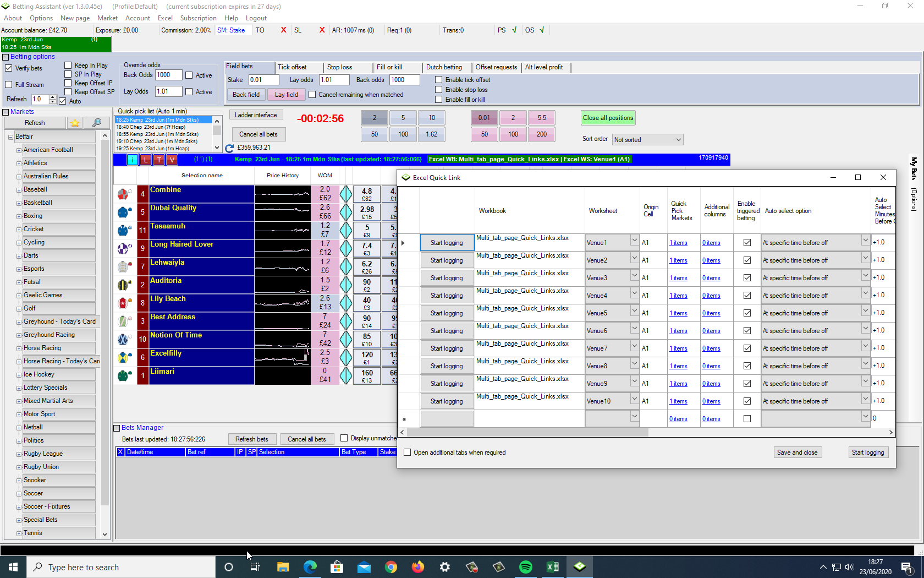Click the Save and close button
This screenshot has width=924, height=578.
pyautogui.click(x=797, y=452)
